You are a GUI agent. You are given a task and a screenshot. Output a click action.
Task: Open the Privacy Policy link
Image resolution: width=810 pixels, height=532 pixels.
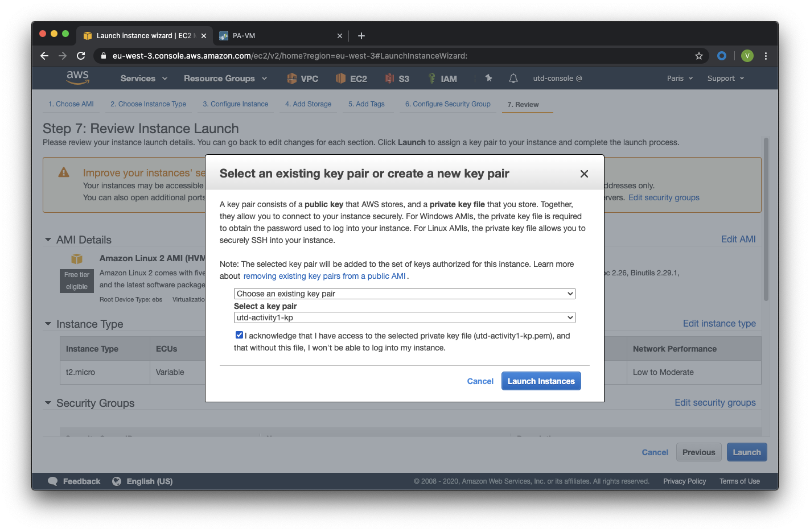685,481
